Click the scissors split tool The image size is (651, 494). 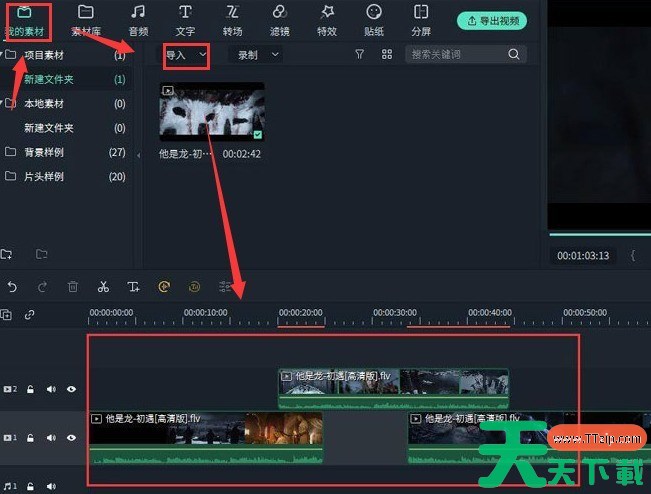pyautogui.click(x=103, y=287)
